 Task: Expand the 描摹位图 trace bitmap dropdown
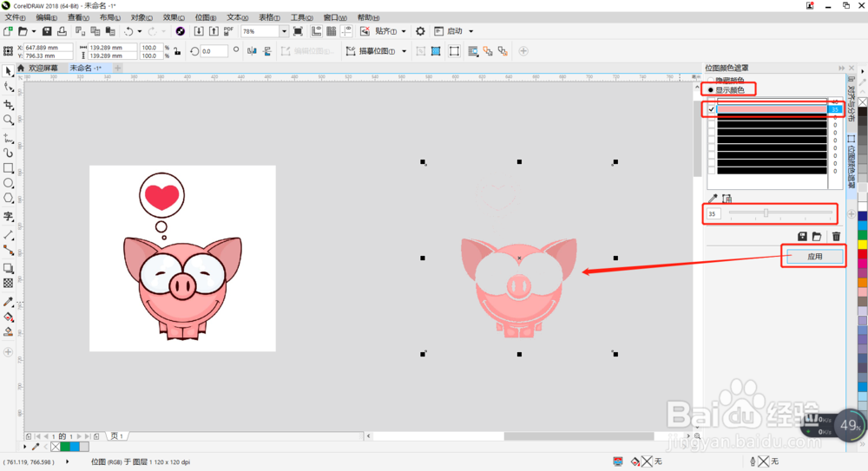404,51
